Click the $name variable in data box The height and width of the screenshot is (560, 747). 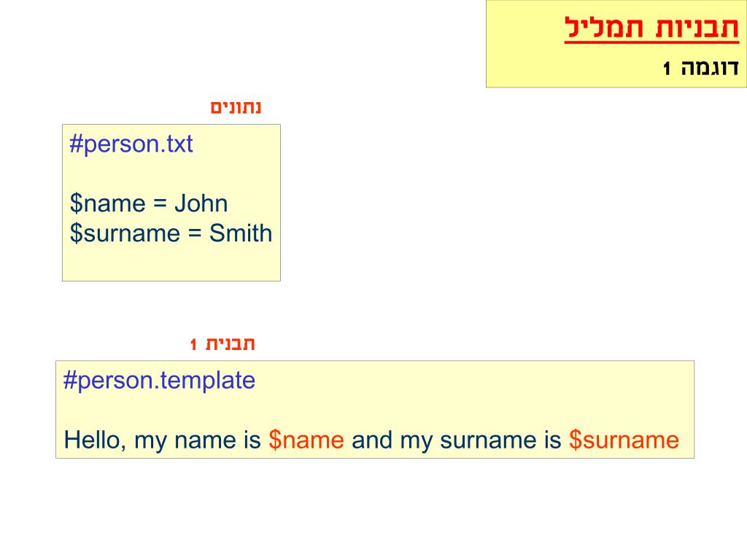[x=108, y=204]
